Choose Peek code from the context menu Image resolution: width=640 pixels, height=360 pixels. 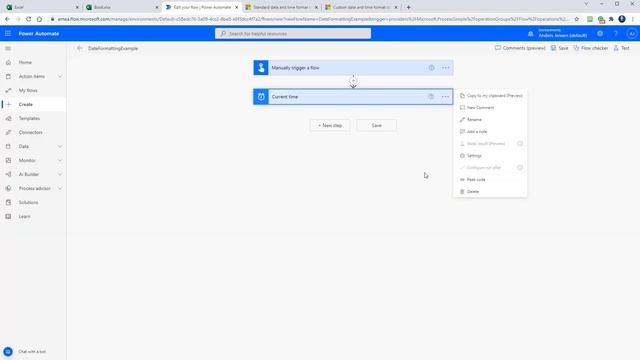[x=491, y=180]
